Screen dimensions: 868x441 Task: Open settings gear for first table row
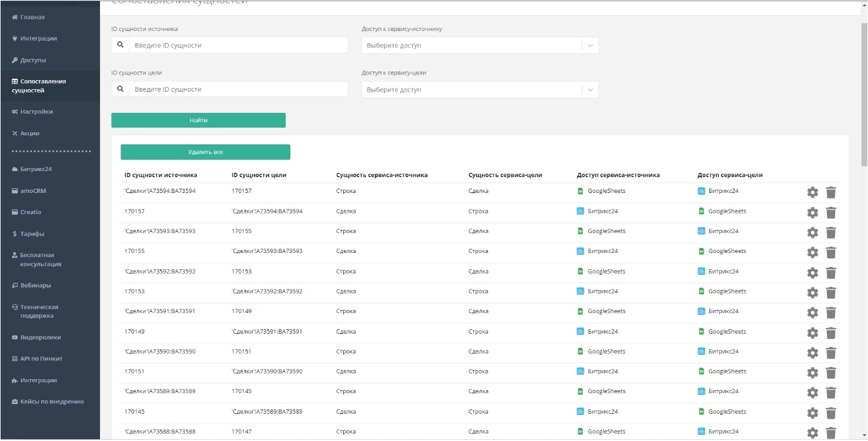click(x=812, y=192)
